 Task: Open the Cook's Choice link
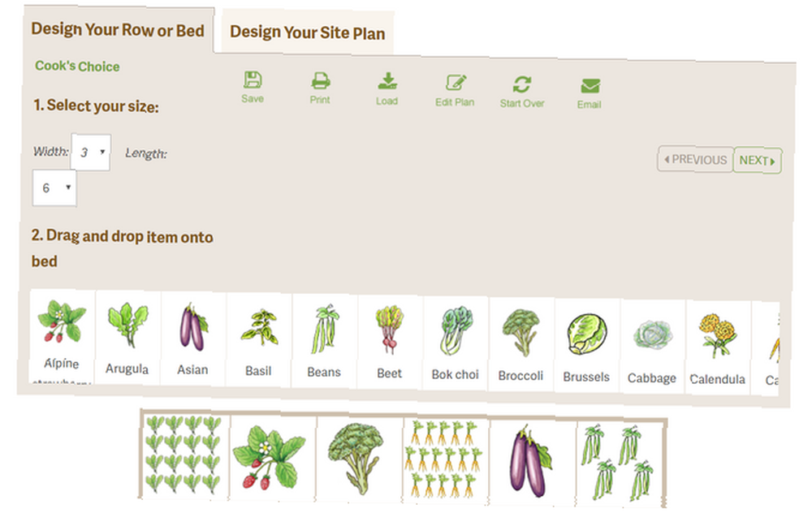click(77, 67)
